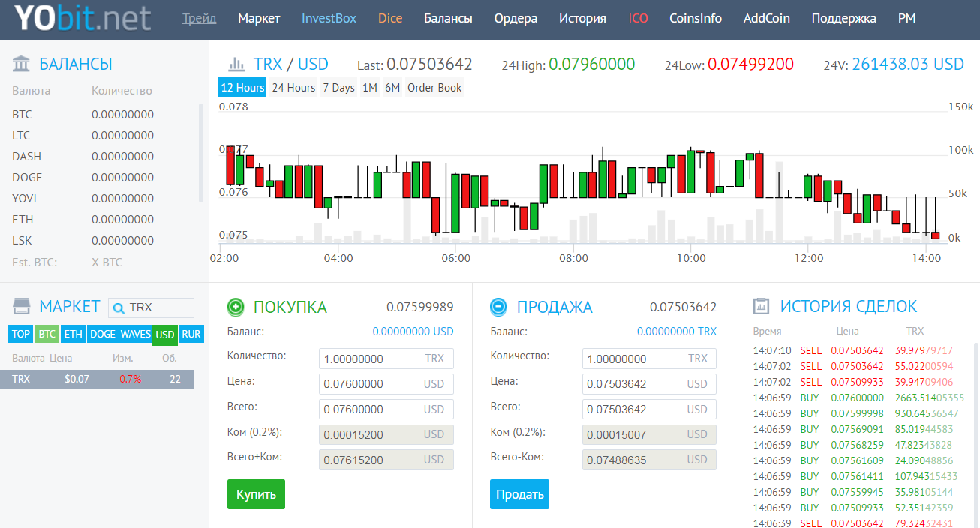Open the InvestBox menu item
This screenshot has width=980, height=528.
(329, 18)
